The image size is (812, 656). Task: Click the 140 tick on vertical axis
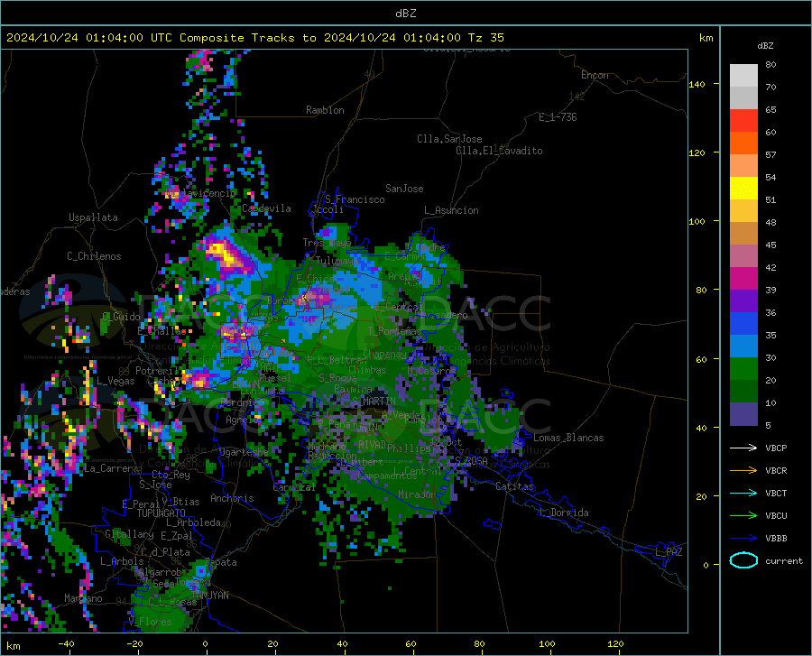point(697,84)
